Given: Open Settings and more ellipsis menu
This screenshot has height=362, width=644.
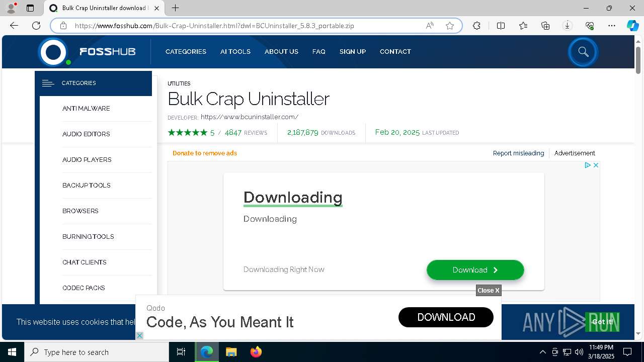Looking at the screenshot, I should (612, 26).
